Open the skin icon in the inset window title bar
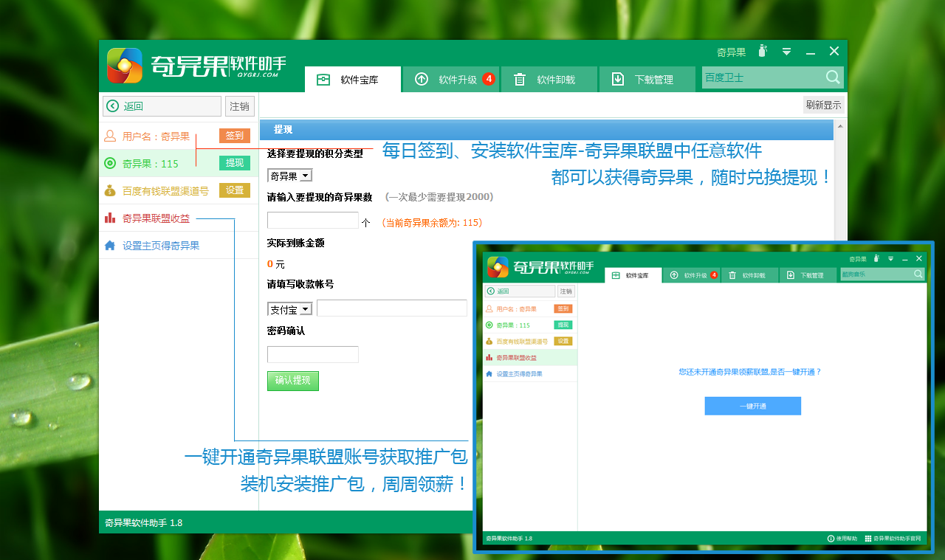This screenshot has width=945, height=560. point(876,259)
